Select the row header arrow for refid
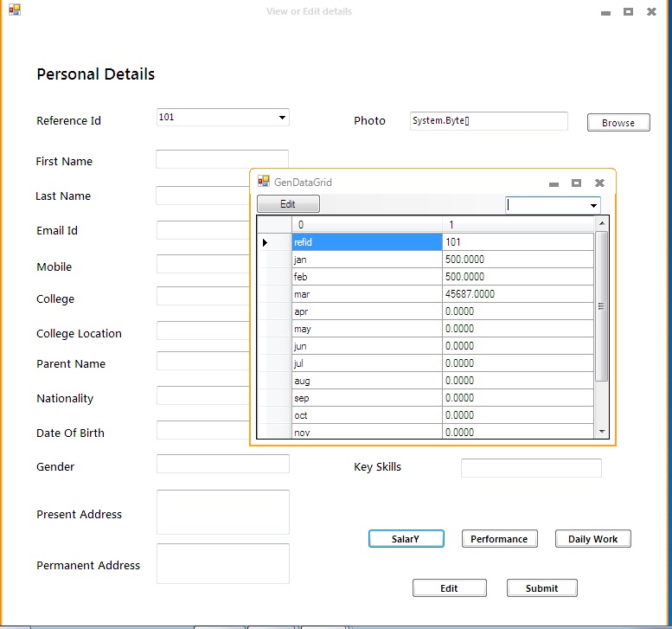 pyautogui.click(x=274, y=242)
